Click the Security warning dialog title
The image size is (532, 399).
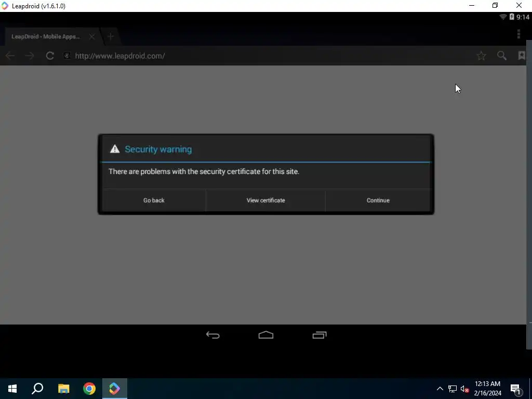[x=158, y=149]
